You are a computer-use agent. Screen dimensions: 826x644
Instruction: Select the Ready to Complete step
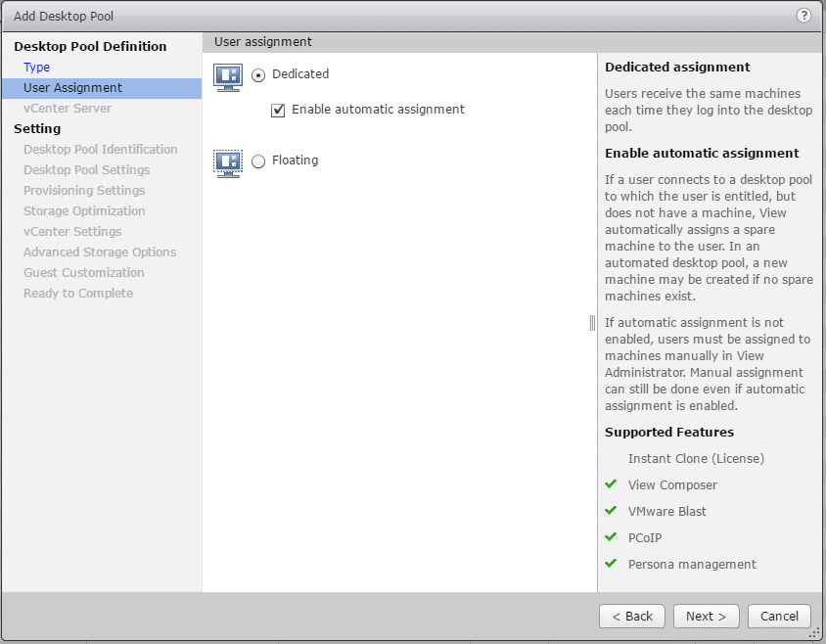coord(78,294)
